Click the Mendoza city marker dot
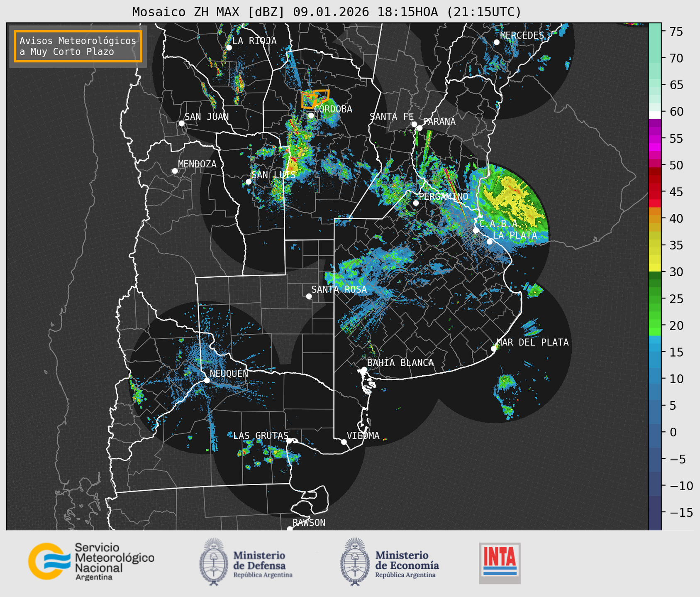The height and width of the screenshot is (597, 700). coord(175,171)
